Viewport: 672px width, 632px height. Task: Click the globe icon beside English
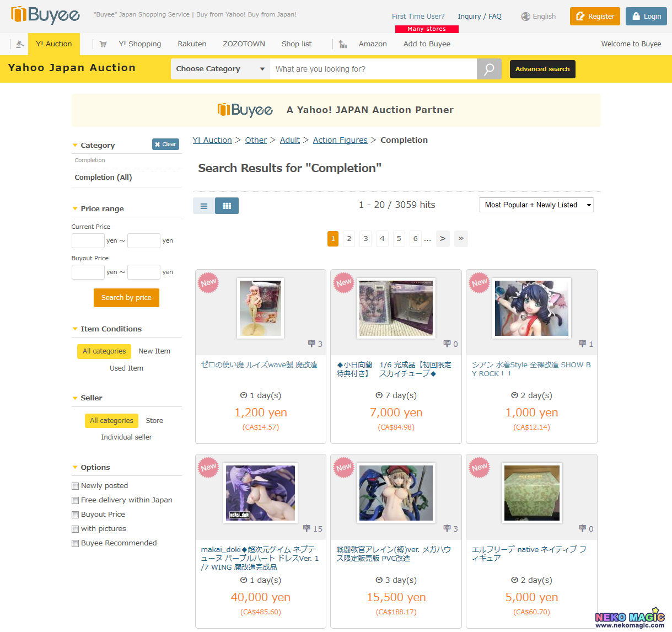coord(525,17)
